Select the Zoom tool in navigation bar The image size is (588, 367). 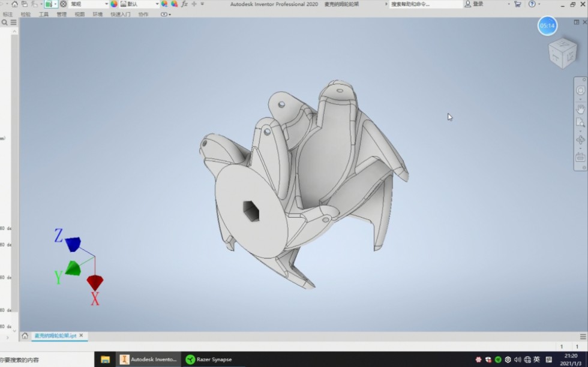(581, 122)
